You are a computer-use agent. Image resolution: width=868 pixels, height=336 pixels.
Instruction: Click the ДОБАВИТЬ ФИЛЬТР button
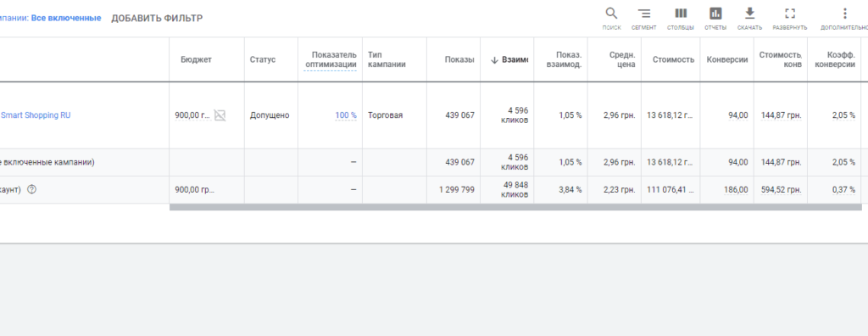pyautogui.click(x=157, y=19)
